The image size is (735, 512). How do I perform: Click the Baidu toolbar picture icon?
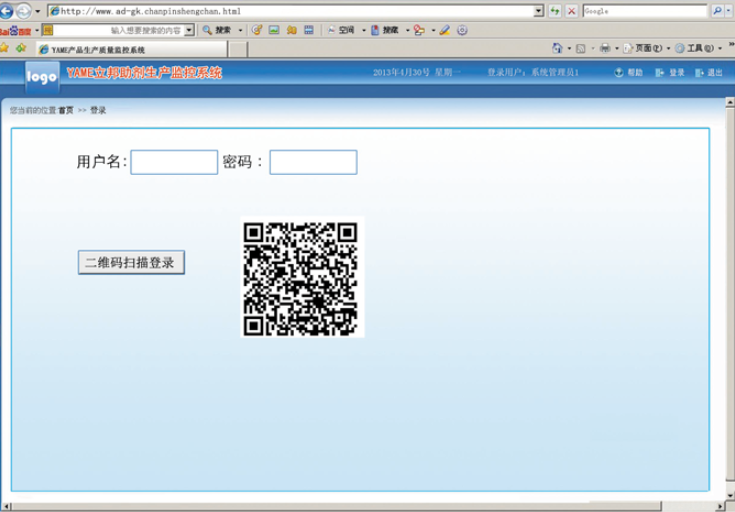coord(274,30)
